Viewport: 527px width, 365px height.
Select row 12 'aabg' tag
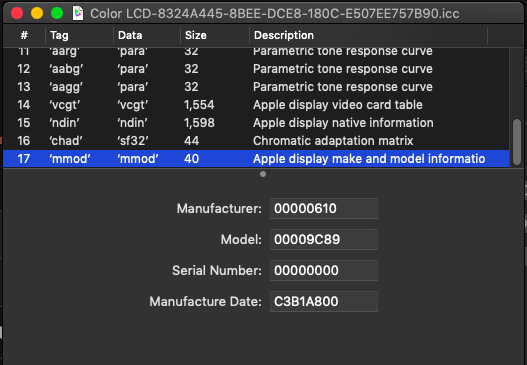[256, 69]
